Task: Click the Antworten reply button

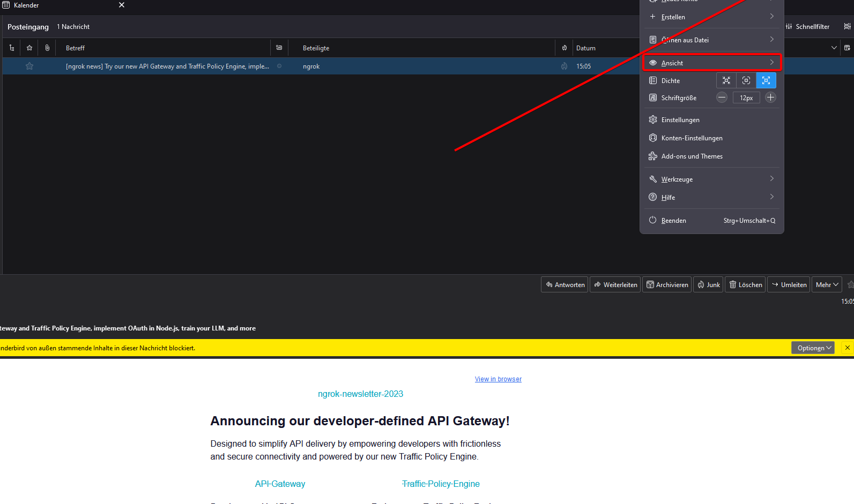Action: point(565,285)
